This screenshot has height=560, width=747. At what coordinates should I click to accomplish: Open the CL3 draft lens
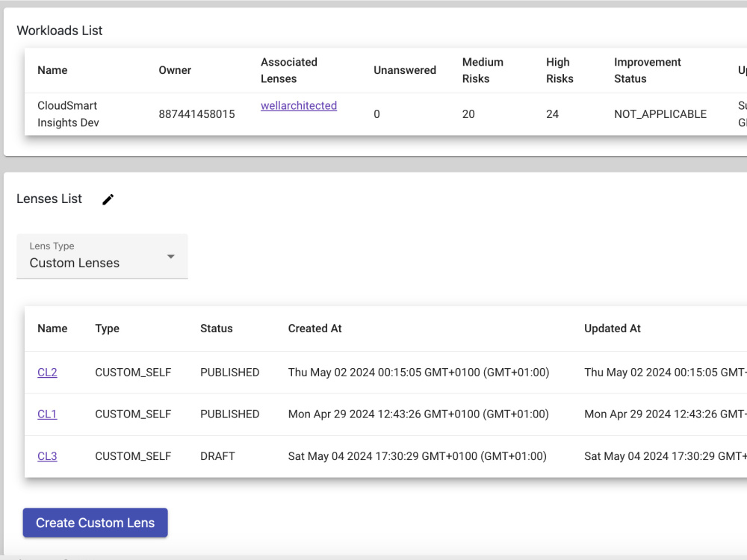pyautogui.click(x=47, y=456)
